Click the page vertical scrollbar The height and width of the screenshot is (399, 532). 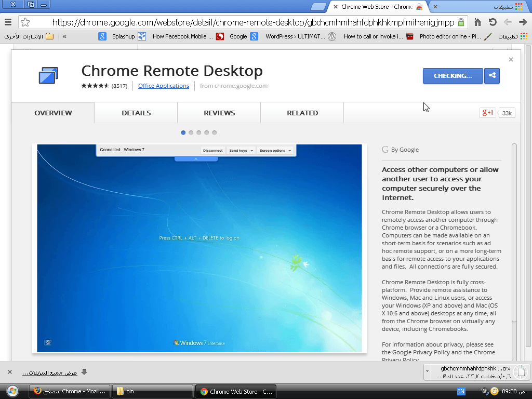pos(528,197)
